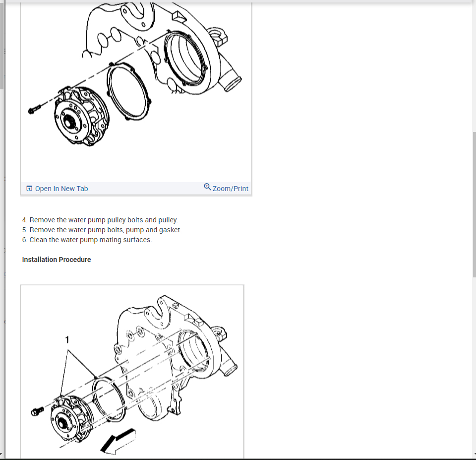This screenshot has height=460, width=476.
Task: Click the scroll down arrow at bottom left
Action: (2, 454)
